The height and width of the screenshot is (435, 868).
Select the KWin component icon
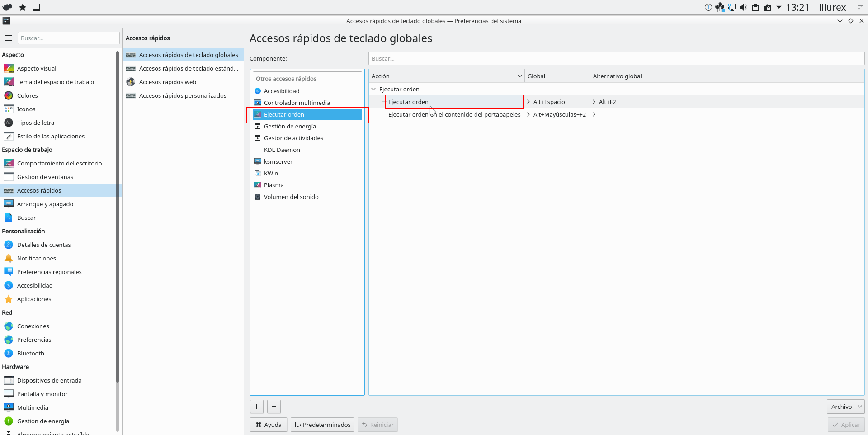[x=258, y=173]
